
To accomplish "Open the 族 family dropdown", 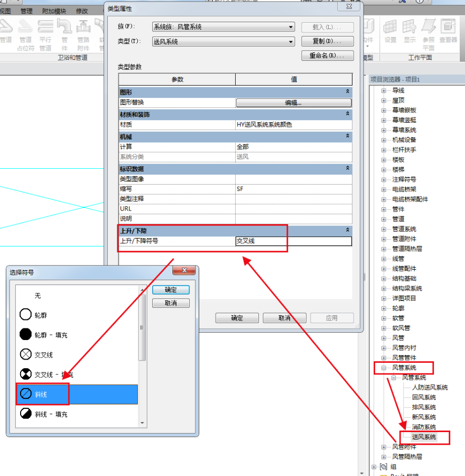I will pos(291,27).
